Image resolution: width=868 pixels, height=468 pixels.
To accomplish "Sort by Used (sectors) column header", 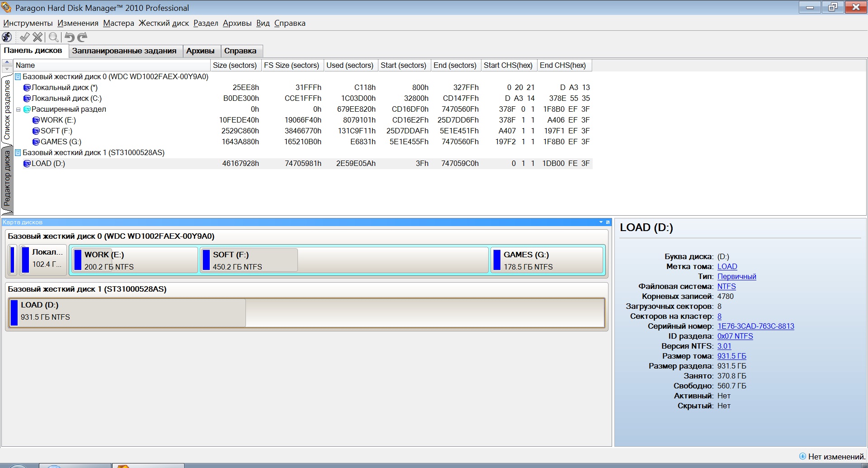I will pyautogui.click(x=350, y=65).
